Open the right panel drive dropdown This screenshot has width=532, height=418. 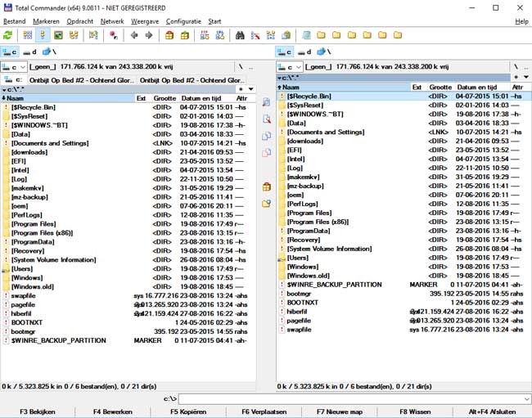pyautogui.click(x=290, y=67)
